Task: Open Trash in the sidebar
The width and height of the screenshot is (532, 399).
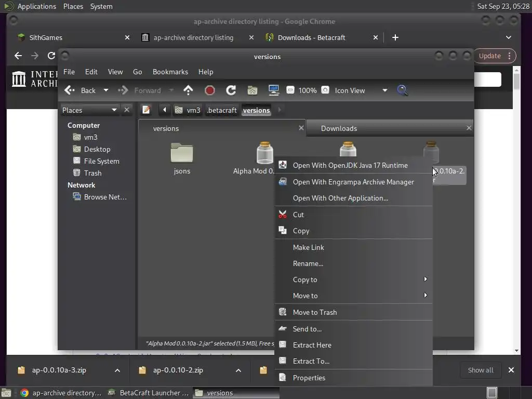Action: tap(87, 173)
